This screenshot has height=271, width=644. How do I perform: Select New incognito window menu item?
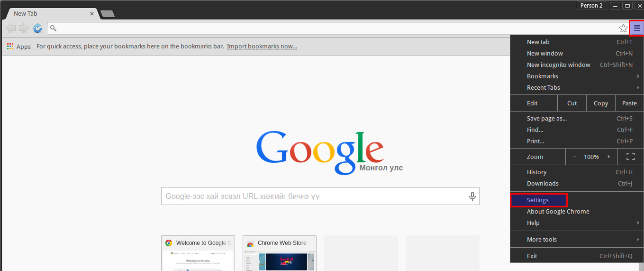point(559,65)
